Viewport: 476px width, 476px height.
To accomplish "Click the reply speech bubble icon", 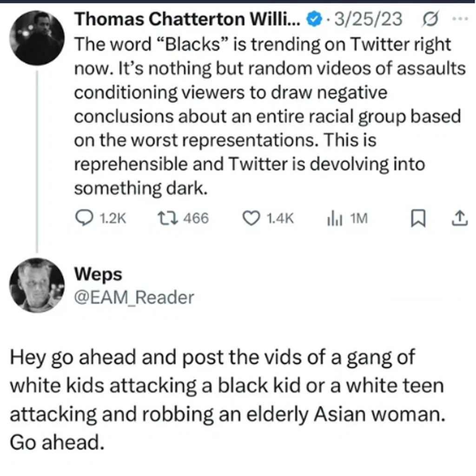I will point(85,218).
